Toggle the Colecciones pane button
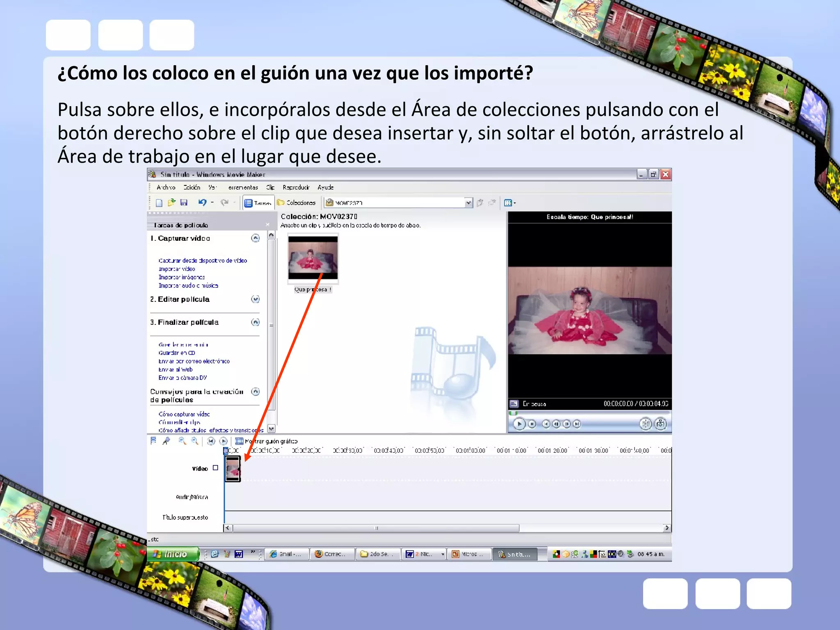This screenshot has width=840, height=630. [x=297, y=203]
